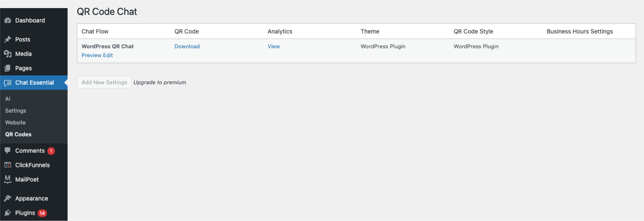This screenshot has width=644, height=221.
Task: Select the Plugins plug icon
Action: 8,213
